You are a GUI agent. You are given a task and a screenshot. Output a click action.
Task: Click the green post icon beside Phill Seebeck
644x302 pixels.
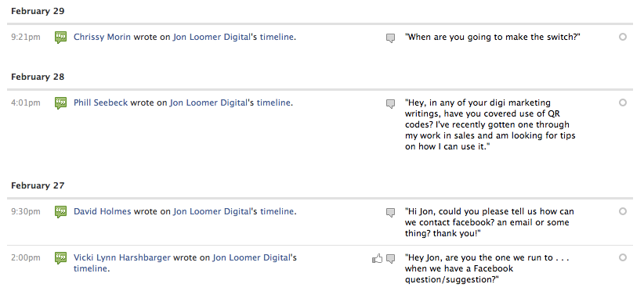(x=61, y=103)
